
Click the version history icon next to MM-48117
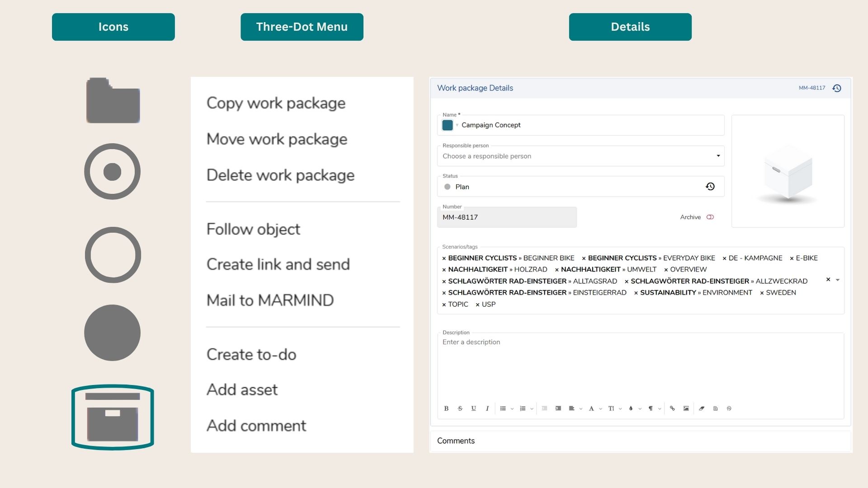[837, 88]
